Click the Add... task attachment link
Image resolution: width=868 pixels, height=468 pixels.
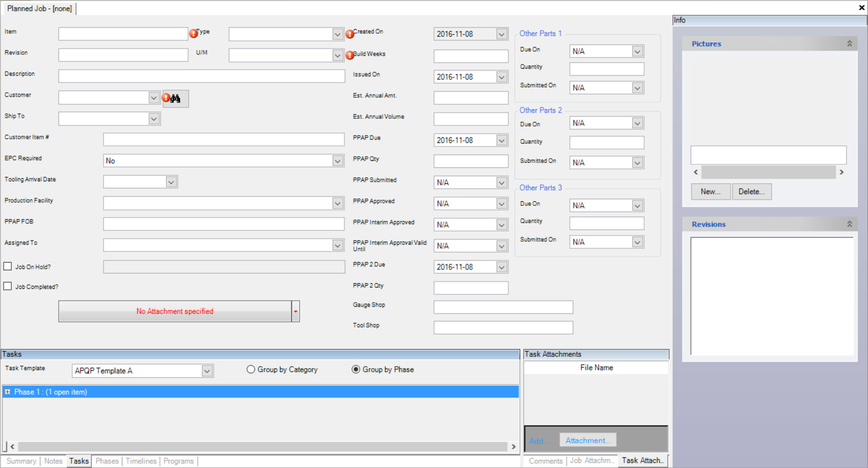pyautogui.click(x=540, y=441)
